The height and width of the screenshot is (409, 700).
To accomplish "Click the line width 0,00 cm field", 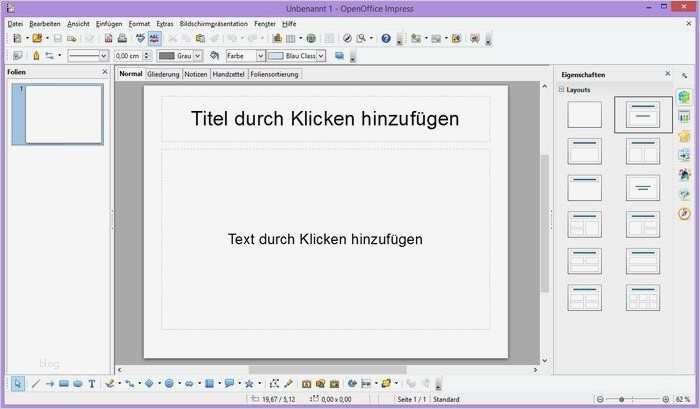I will [128, 56].
